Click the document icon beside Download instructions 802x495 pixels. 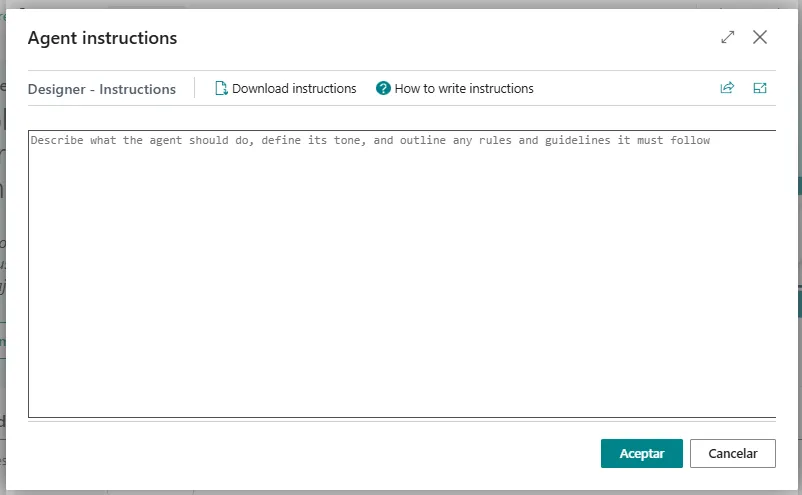(221, 88)
